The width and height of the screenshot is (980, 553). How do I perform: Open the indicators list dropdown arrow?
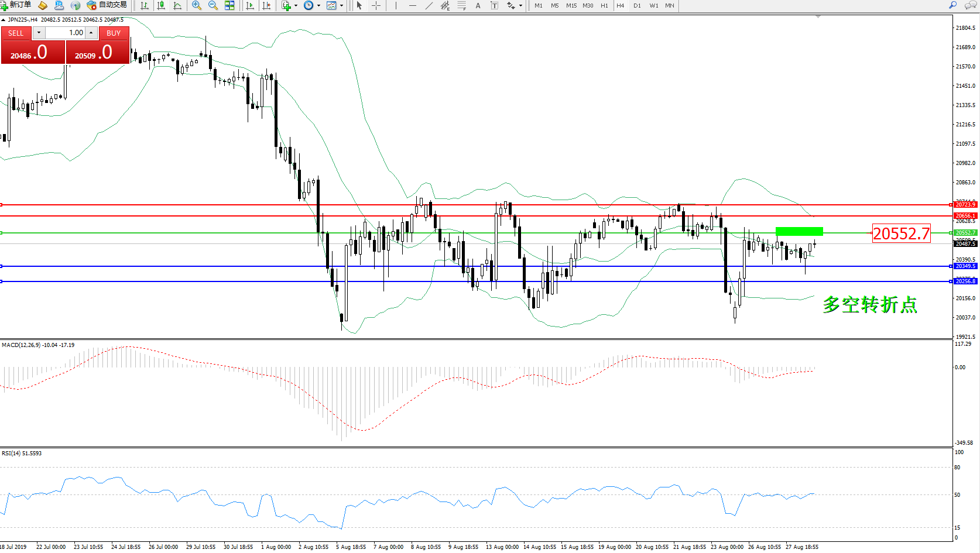coord(296,6)
